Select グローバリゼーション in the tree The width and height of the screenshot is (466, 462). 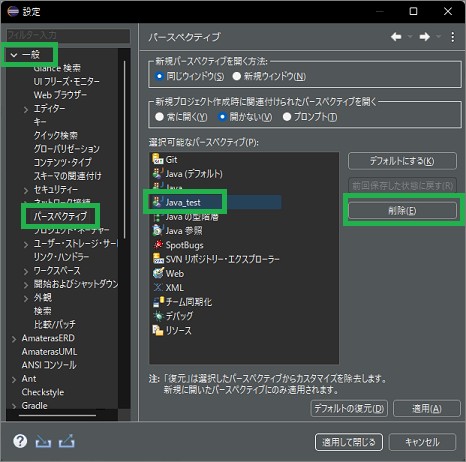coord(66,149)
